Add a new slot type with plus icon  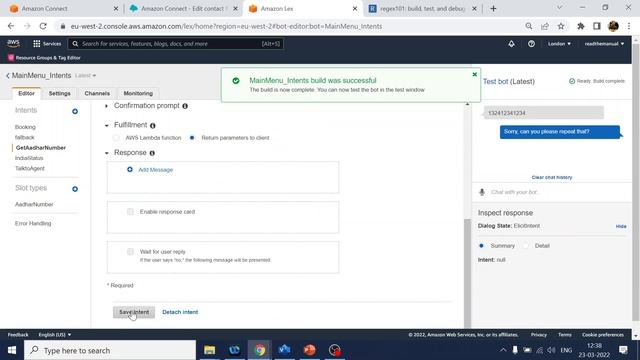pos(75,189)
